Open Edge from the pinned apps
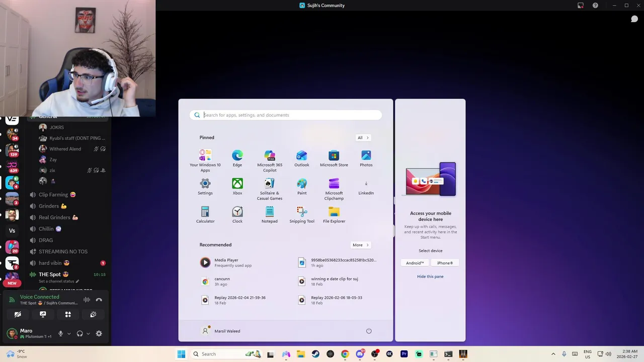 point(237,158)
